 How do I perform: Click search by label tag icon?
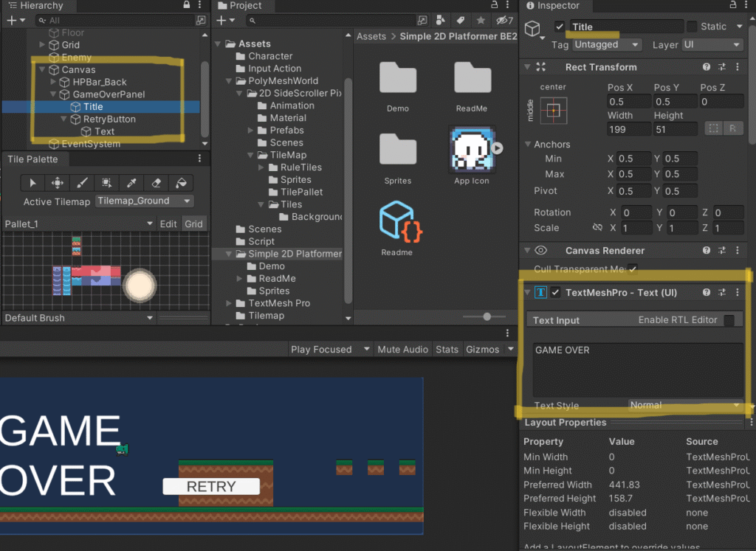[460, 21]
